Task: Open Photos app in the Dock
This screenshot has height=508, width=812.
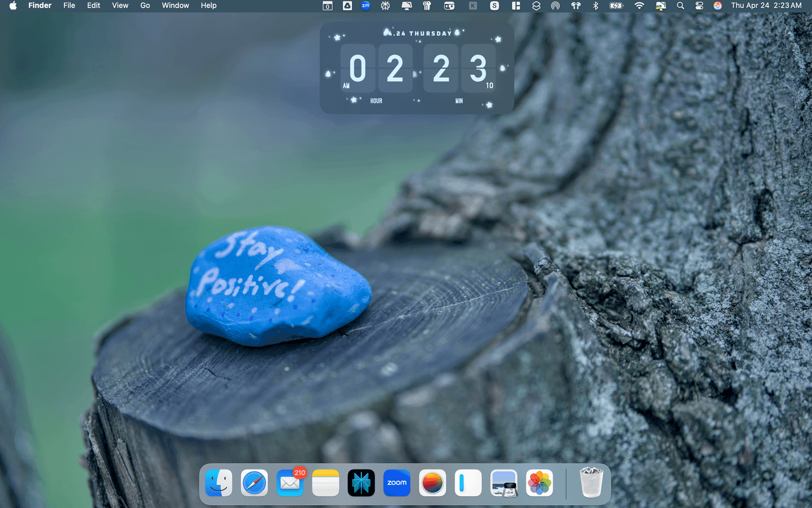Action: (540, 483)
